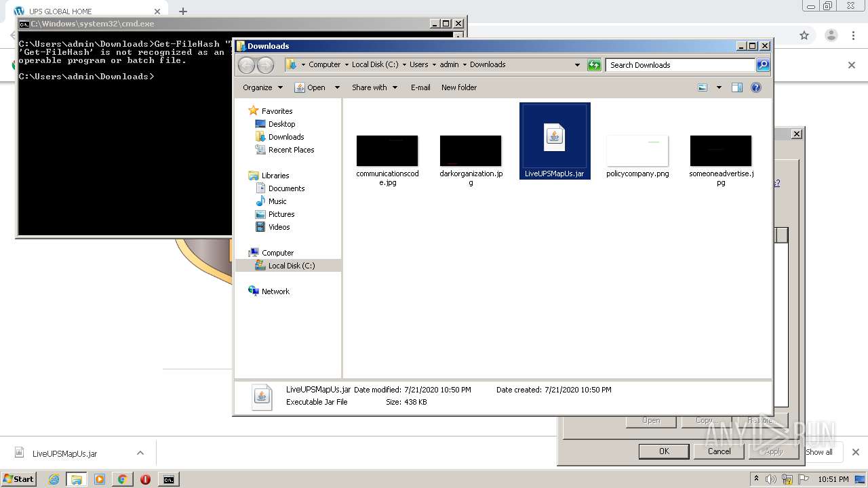Click OK button in background dialog

click(x=664, y=451)
